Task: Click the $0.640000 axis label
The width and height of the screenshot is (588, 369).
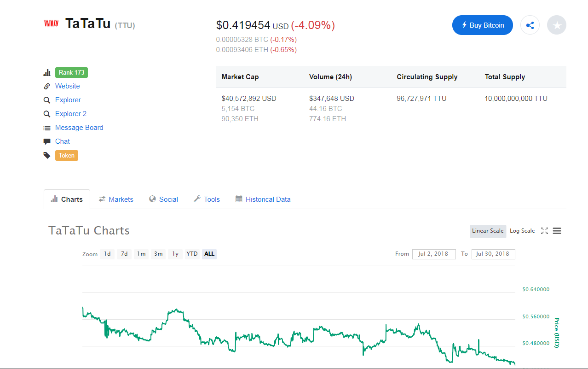Action: tap(536, 290)
